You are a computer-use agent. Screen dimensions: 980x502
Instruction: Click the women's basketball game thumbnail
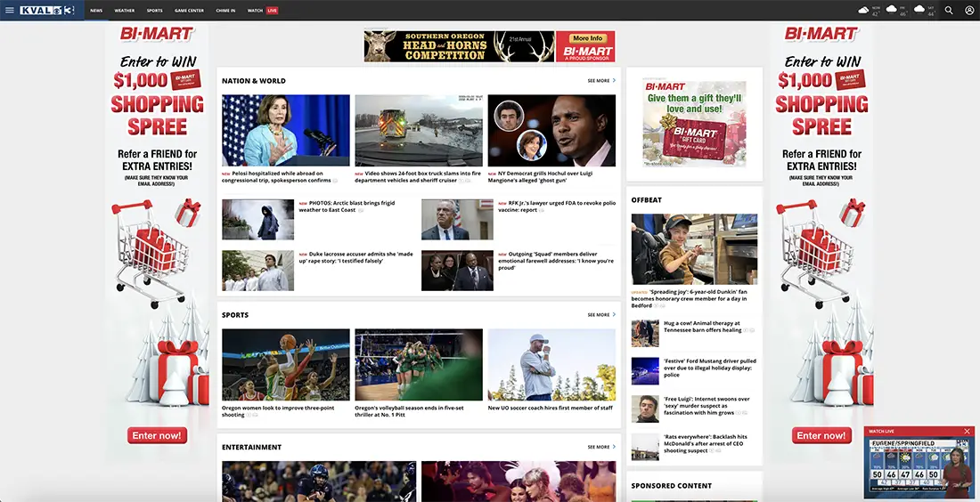pyautogui.click(x=286, y=365)
